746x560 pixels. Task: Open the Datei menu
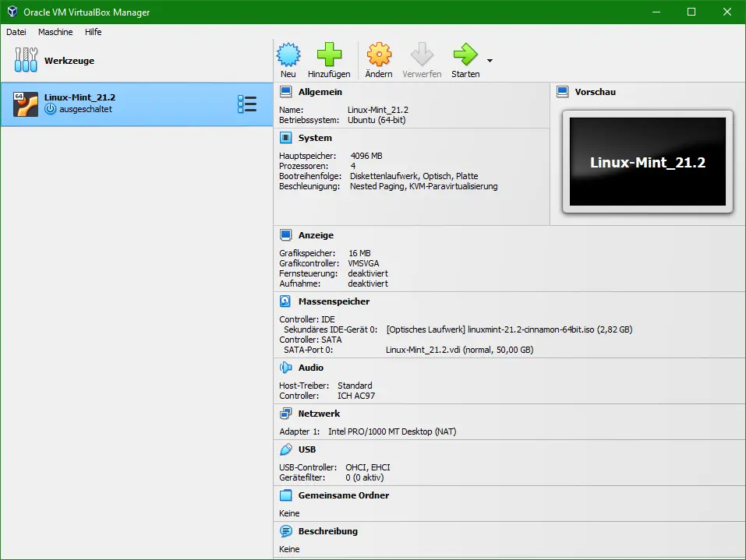(x=16, y=32)
